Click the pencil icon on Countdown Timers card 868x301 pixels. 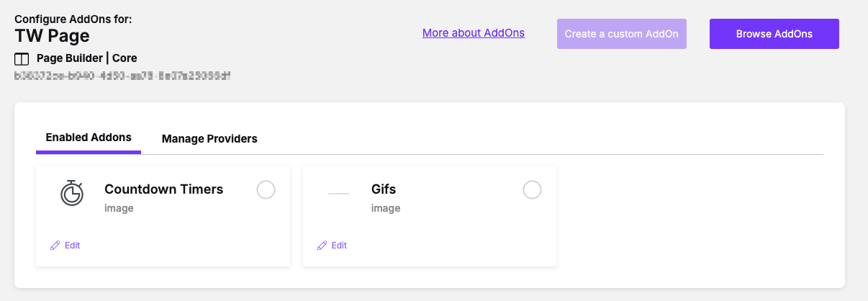click(x=55, y=246)
